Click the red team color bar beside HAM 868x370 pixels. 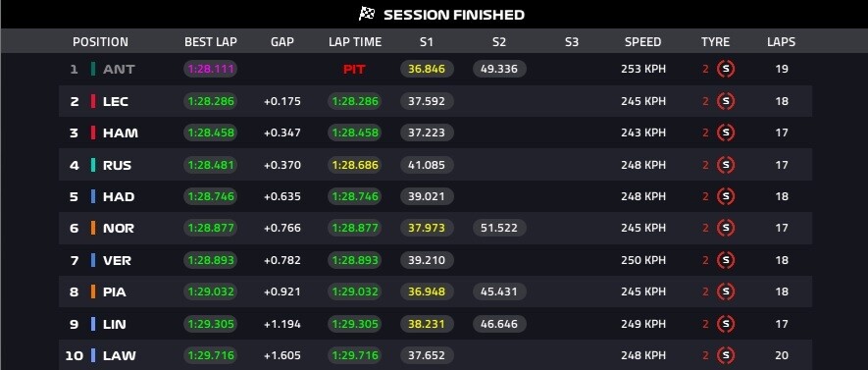pos(93,132)
